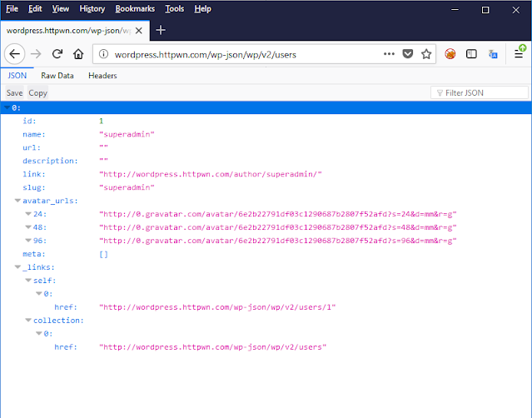532x418 pixels.
Task: Switch to the JSON viewer tab
Action: point(17,75)
